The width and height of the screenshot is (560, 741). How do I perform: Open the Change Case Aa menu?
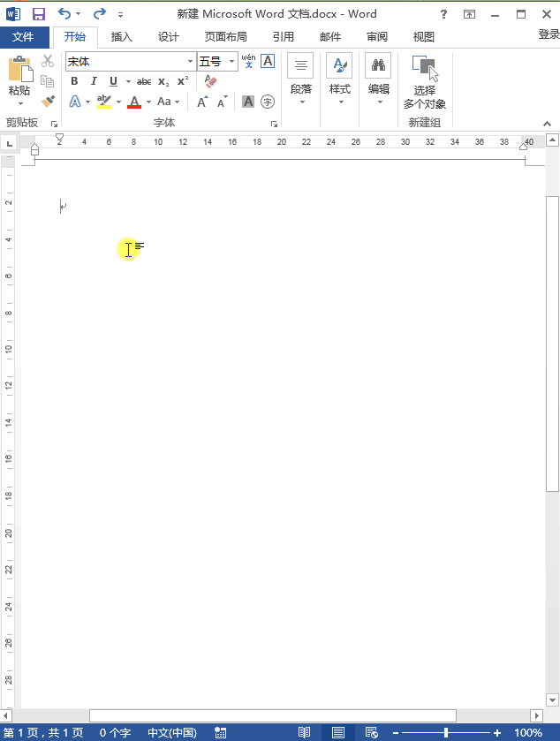pos(168,102)
